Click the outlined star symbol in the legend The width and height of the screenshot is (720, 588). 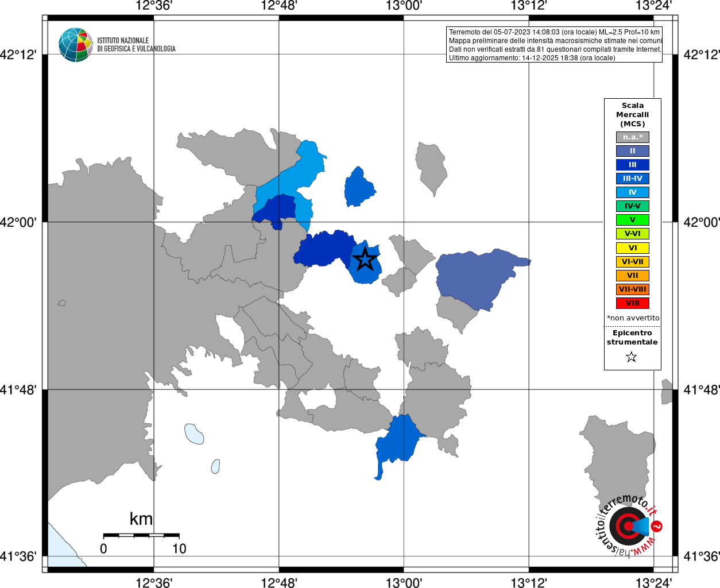(x=632, y=357)
